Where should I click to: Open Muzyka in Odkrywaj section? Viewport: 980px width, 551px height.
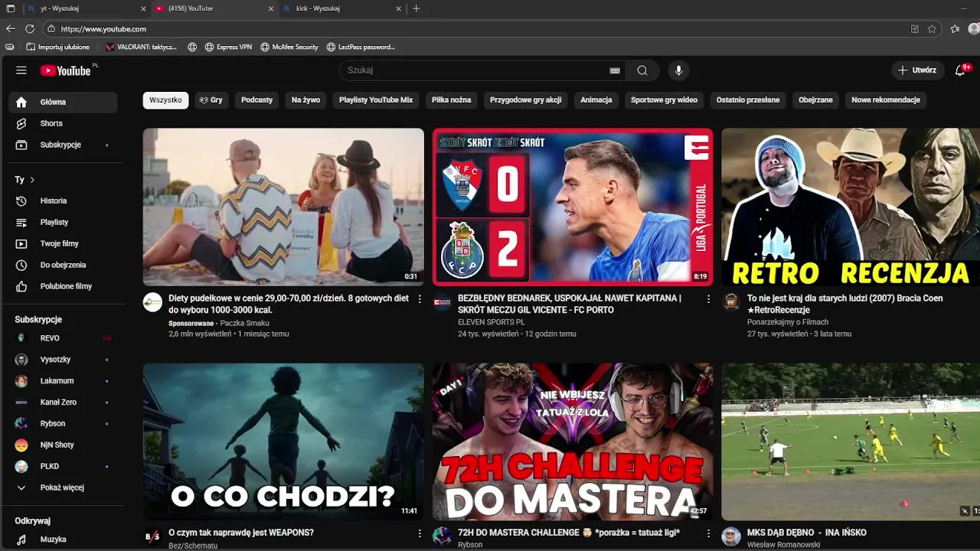[x=63, y=540]
